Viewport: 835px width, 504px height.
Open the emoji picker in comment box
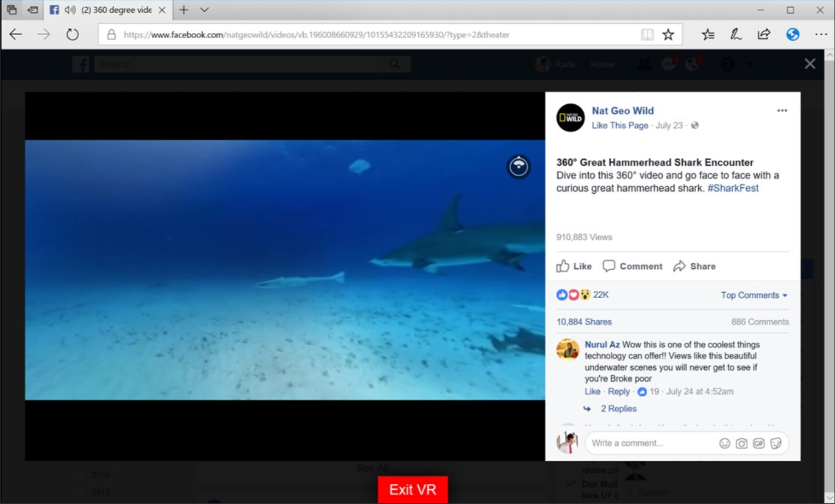click(x=724, y=444)
